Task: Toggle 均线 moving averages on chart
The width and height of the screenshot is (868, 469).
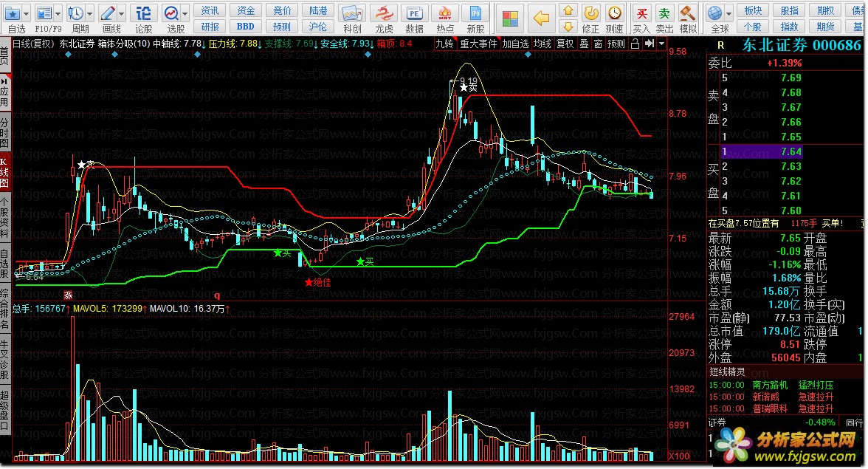Action: [x=542, y=44]
